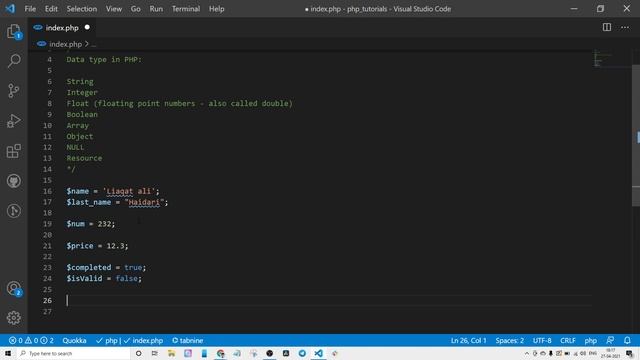640x360 pixels.
Task: Open the Source Control view
Action: coord(14,91)
